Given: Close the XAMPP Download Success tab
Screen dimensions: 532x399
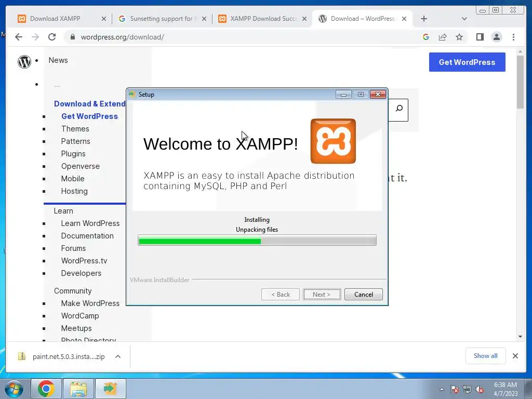Looking at the screenshot, I should click(304, 19).
